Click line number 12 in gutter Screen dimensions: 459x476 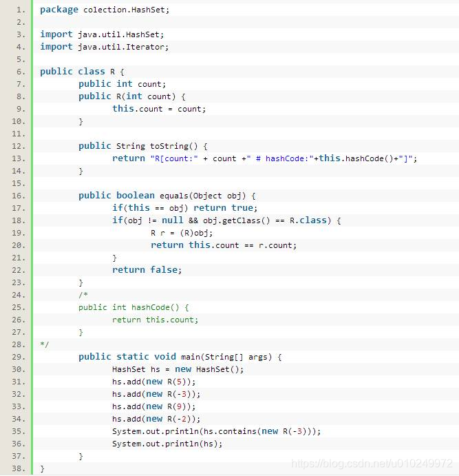19,146
